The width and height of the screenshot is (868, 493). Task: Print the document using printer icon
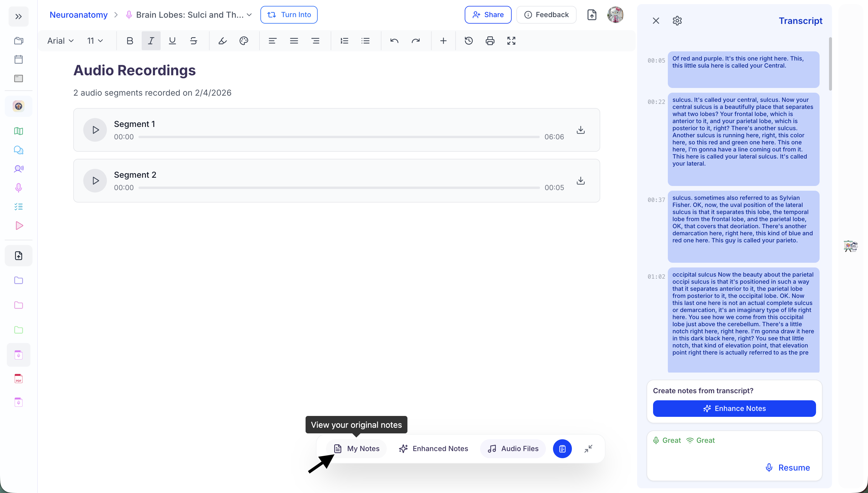[490, 41]
